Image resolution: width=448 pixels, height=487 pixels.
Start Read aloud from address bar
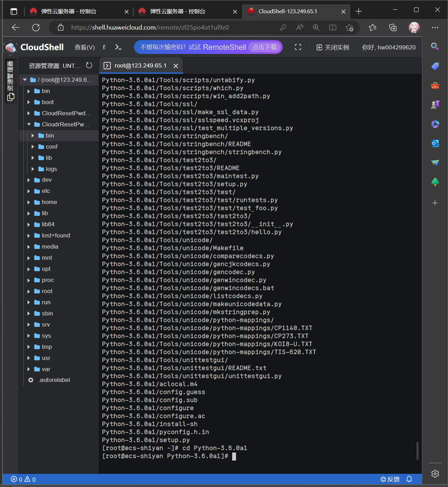coord(300,28)
